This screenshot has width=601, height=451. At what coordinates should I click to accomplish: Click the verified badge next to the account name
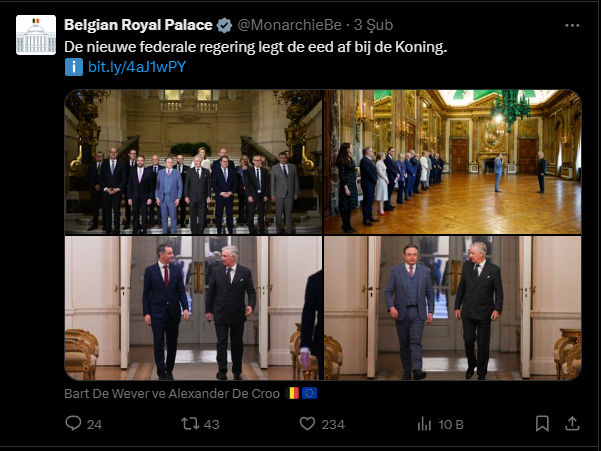(x=223, y=24)
